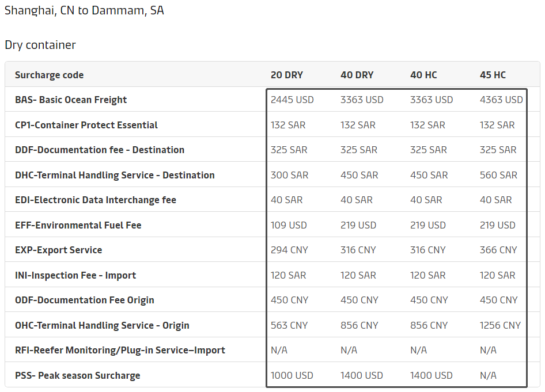Click the 'BAS- Basic Ocean Freight' row label
This screenshot has height=392, width=545.
[71, 100]
